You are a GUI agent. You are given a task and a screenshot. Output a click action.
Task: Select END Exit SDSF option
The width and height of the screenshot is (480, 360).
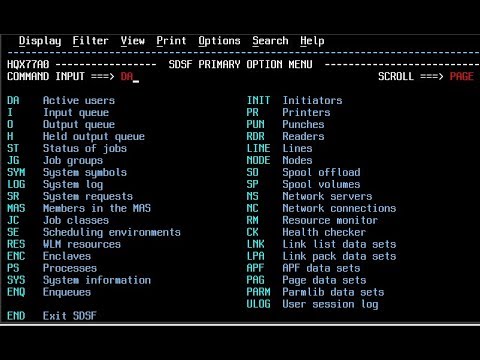[52, 316]
